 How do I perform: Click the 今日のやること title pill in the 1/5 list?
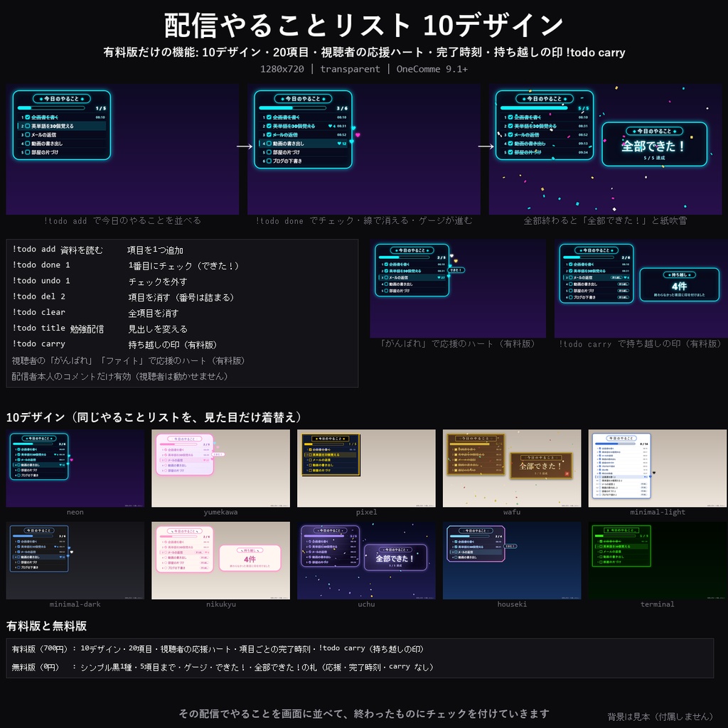[x=62, y=98]
